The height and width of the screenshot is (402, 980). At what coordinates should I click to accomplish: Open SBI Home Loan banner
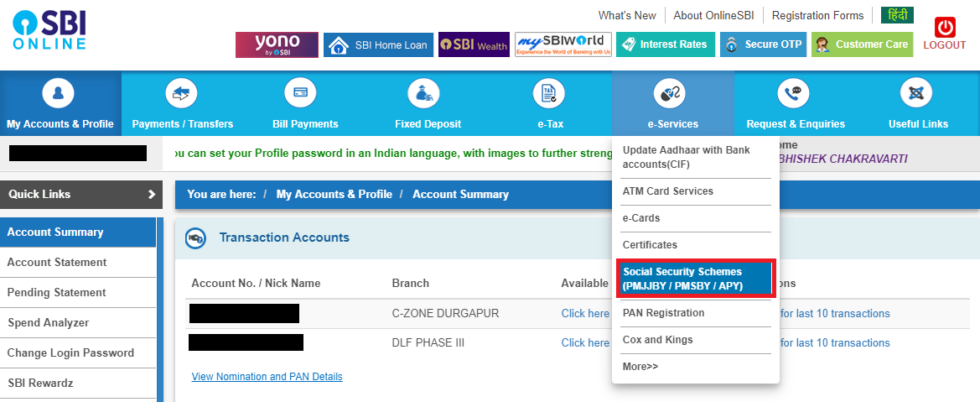point(378,44)
